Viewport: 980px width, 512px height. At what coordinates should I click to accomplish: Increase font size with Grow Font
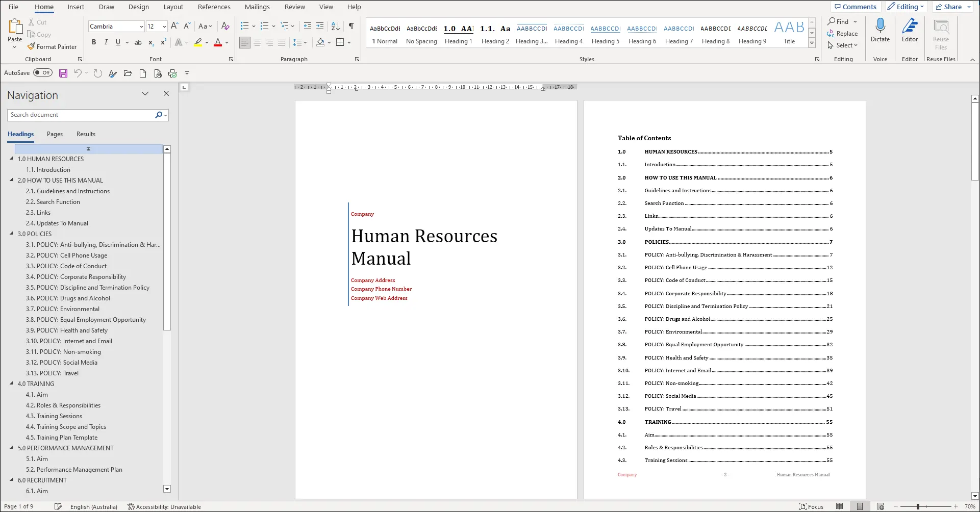point(174,26)
